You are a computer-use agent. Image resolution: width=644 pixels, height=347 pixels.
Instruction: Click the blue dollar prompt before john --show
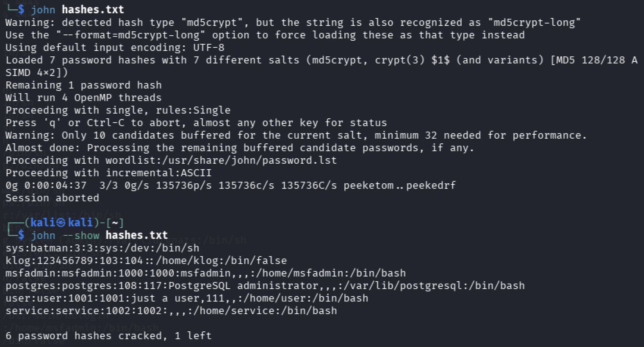tap(21, 235)
